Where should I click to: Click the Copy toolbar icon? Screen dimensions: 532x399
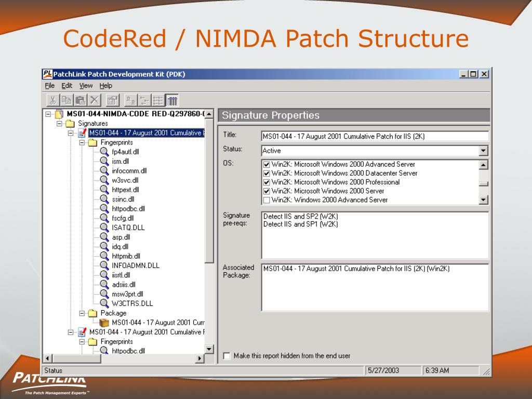66,100
